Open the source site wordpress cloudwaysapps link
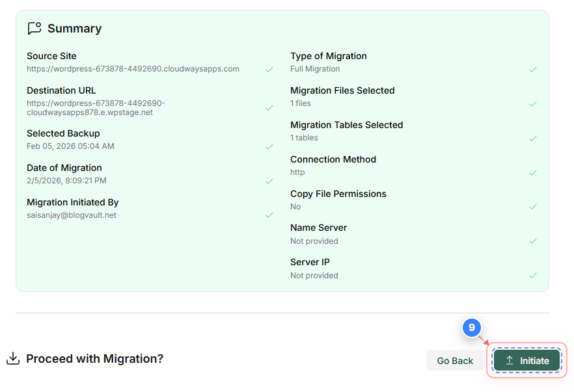 point(133,68)
